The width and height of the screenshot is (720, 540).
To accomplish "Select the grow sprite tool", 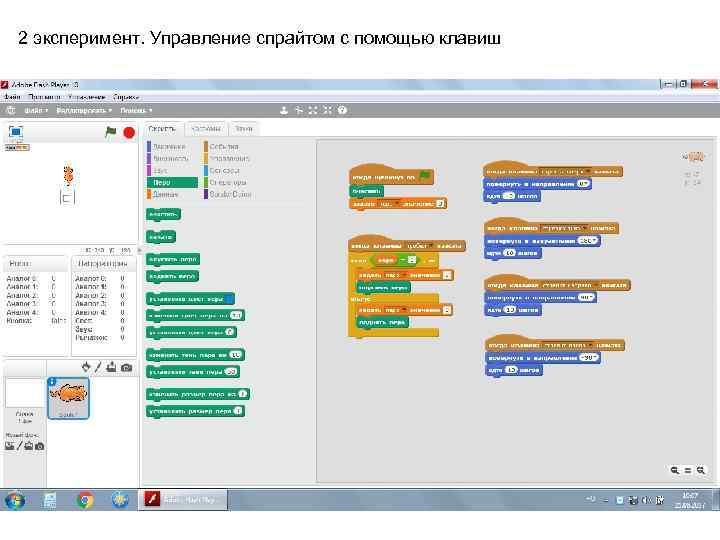I will point(313,110).
